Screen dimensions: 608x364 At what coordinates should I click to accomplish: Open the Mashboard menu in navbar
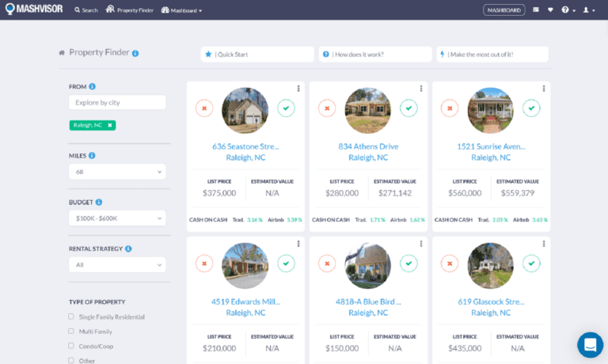pos(181,10)
